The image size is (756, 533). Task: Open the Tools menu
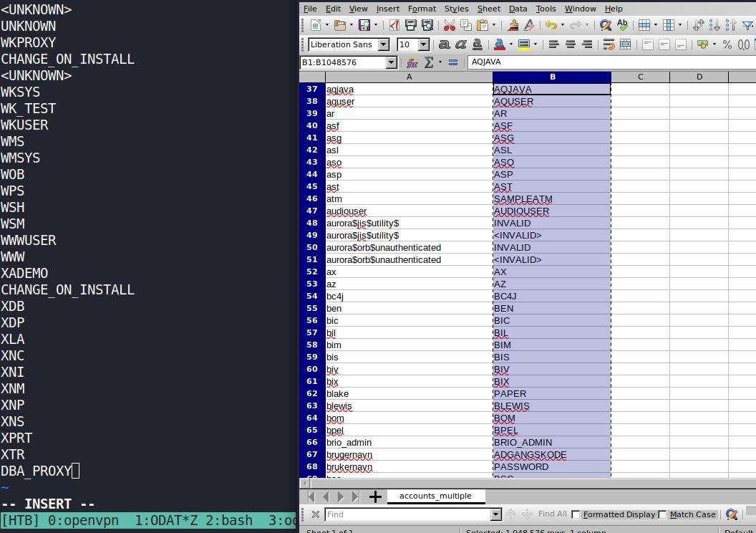[x=546, y=9]
